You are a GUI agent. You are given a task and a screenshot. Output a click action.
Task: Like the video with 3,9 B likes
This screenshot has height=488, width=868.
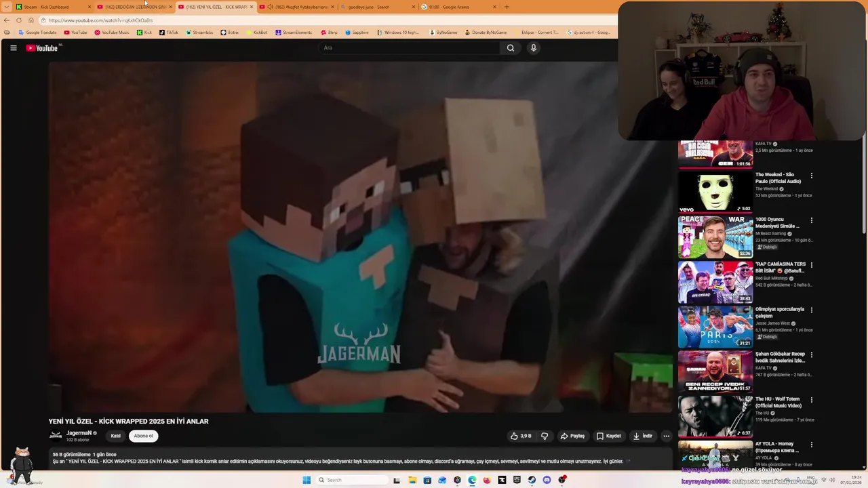point(521,436)
